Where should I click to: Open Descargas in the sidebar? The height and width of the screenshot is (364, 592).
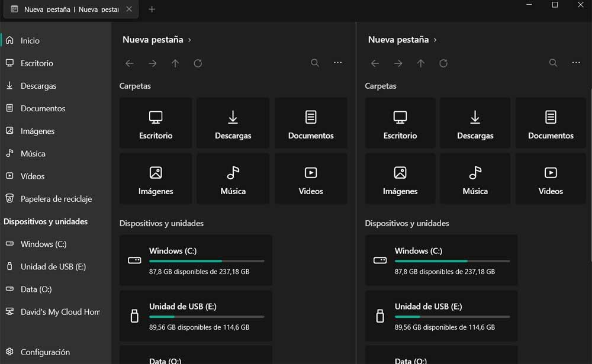56,86
